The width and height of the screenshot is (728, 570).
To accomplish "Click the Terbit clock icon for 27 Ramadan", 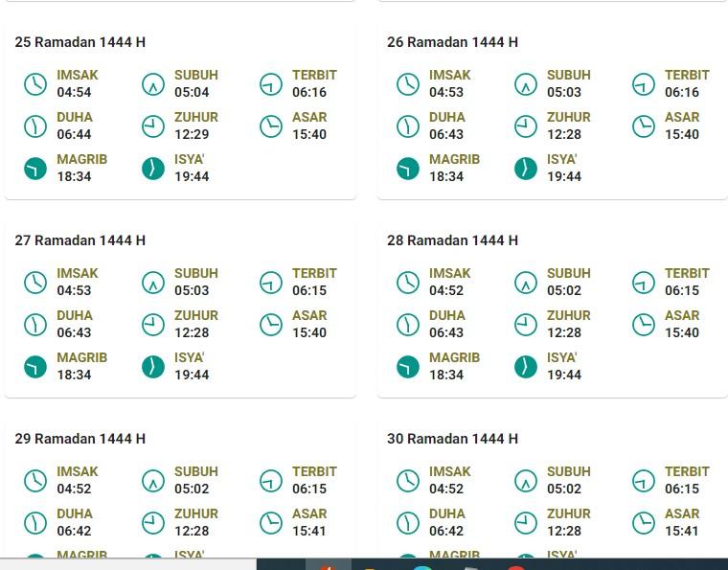I will point(271,283).
